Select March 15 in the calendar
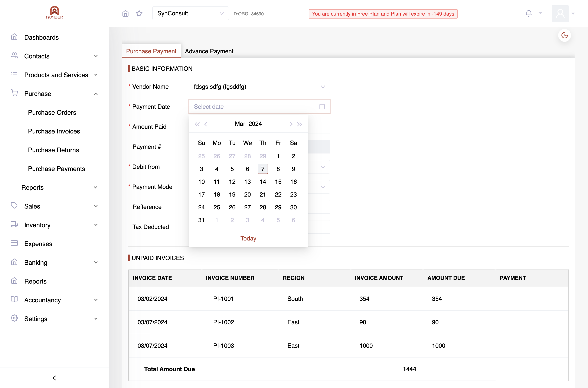 click(278, 182)
